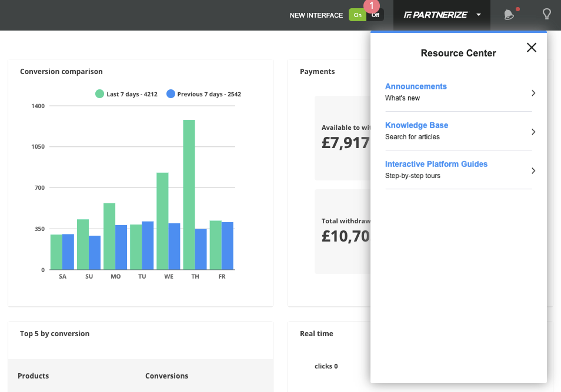The image size is (561, 392).
Task: Open the Knowledge Base link
Action: (416, 125)
